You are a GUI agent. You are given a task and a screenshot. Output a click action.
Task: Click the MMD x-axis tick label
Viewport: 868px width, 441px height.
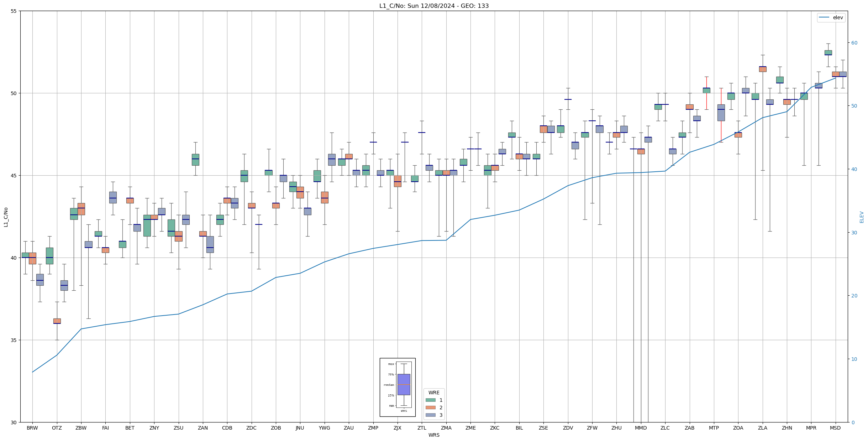641,428
